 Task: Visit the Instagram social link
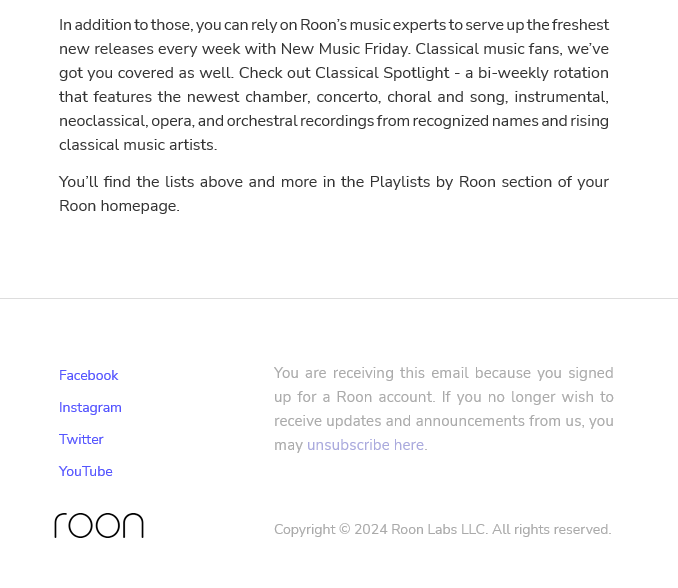pyautogui.click(x=90, y=407)
